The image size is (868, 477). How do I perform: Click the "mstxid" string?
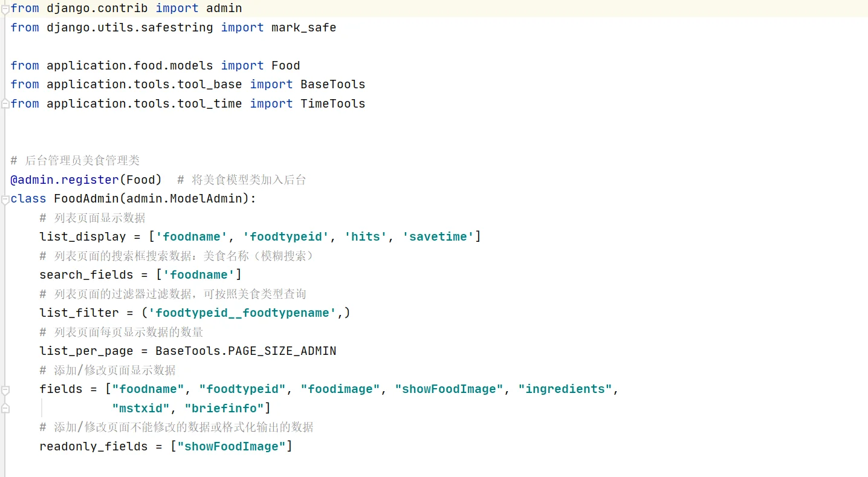pos(141,408)
